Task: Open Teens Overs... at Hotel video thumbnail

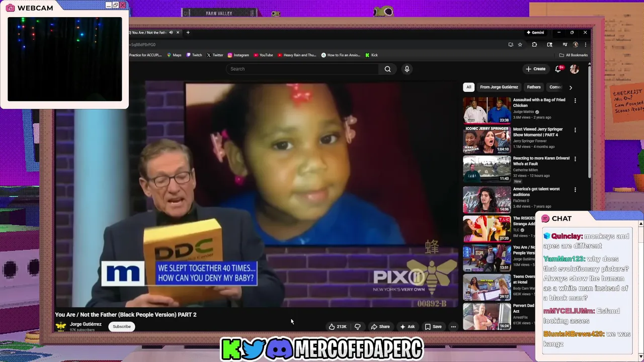Action: [487, 287]
